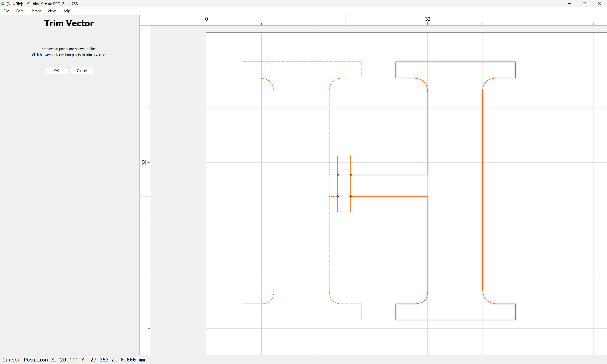Click the Carbide Create app icon in title bar

(3, 4)
